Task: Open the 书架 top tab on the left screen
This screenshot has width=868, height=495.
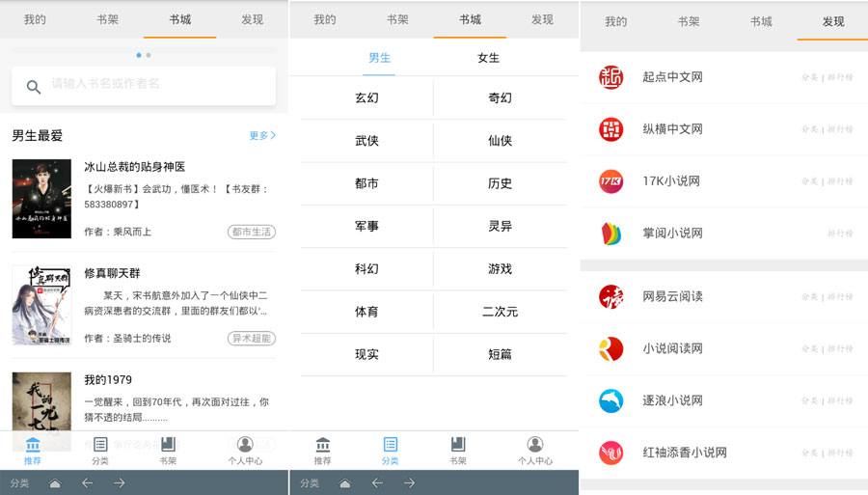Action: tap(107, 19)
